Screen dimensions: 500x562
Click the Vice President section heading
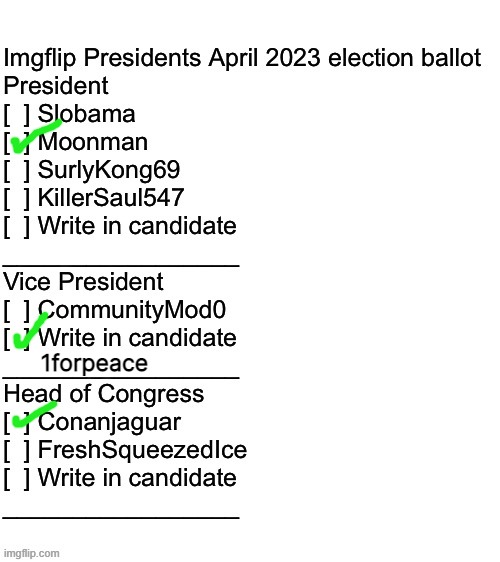(83, 282)
